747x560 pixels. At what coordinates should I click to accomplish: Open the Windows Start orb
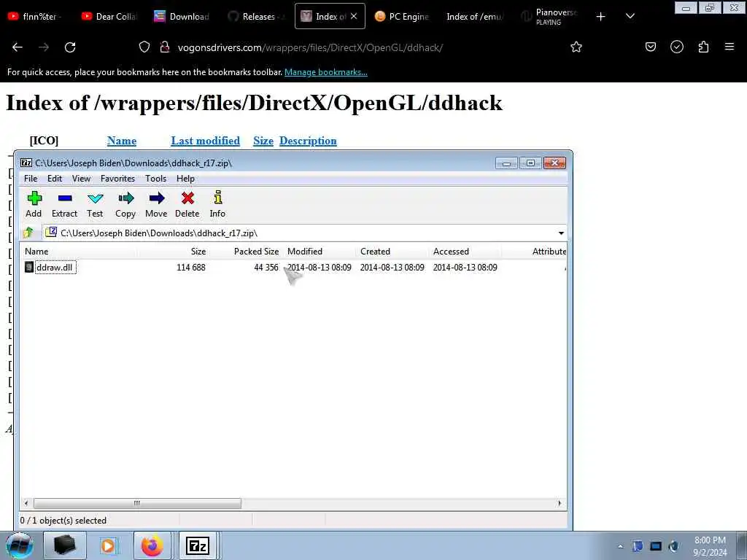[x=20, y=545]
